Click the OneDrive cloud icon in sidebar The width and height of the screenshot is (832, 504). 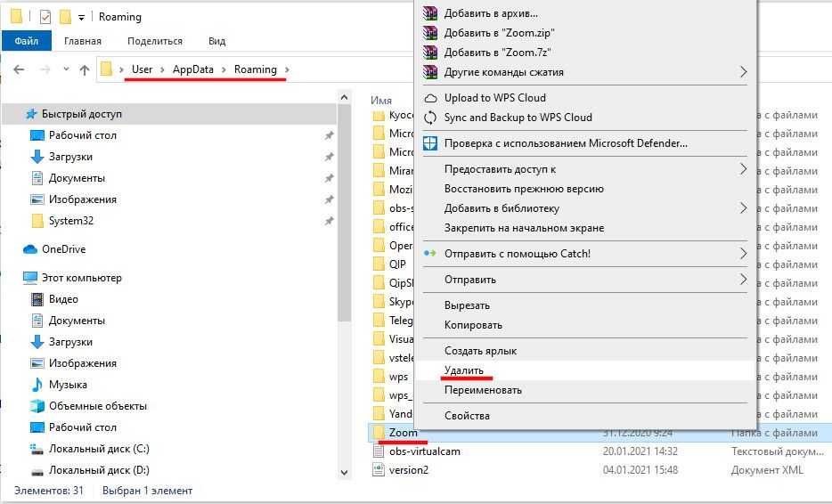pos(30,249)
